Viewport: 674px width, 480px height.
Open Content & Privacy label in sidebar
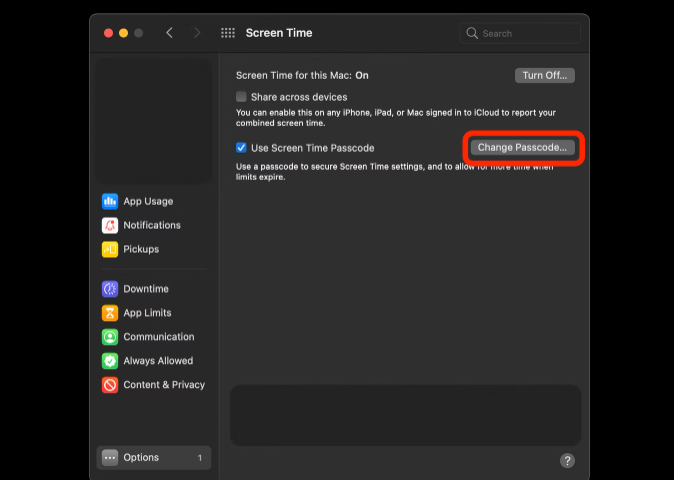pyautogui.click(x=164, y=385)
